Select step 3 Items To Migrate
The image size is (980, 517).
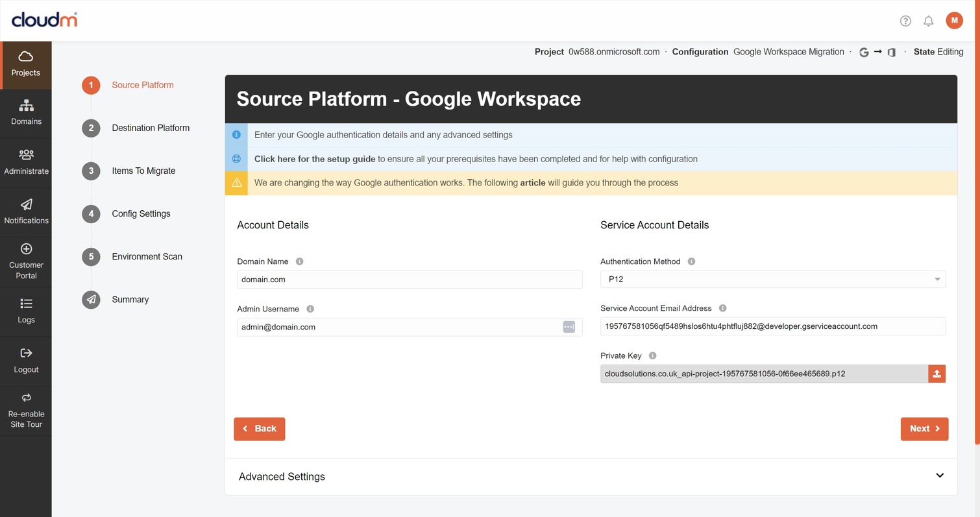tap(129, 171)
